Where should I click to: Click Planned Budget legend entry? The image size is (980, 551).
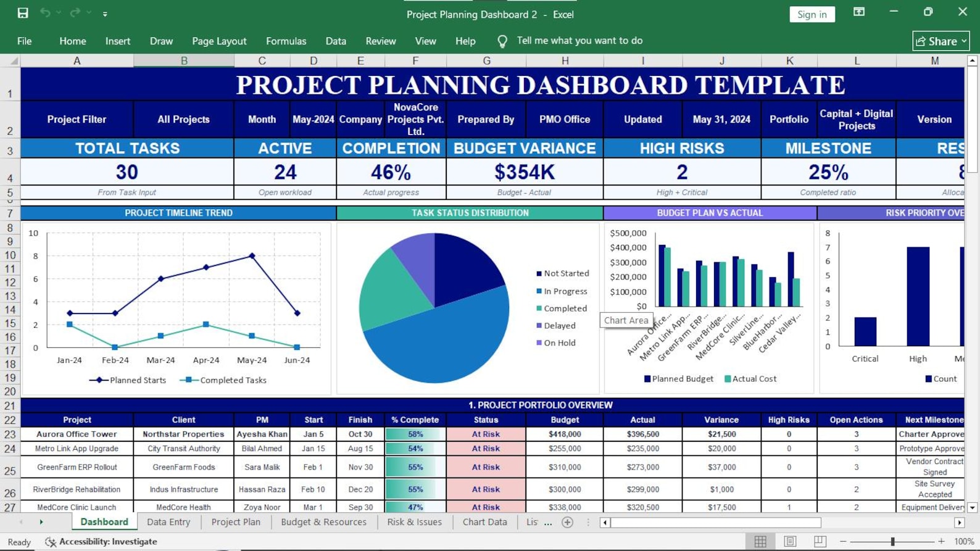click(x=679, y=379)
